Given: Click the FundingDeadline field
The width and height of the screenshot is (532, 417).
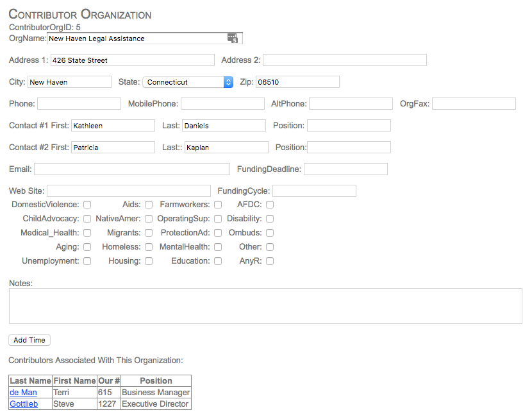Looking at the screenshot, I should (x=345, y=169).
